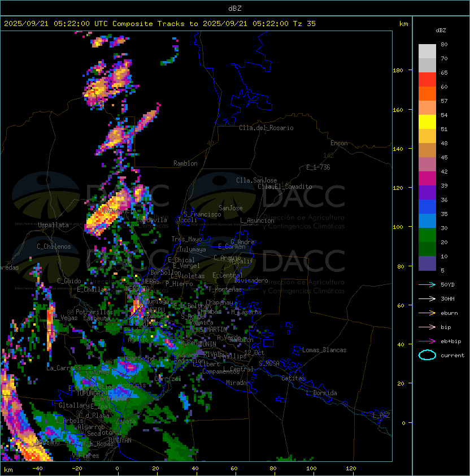Click the 'Tres_Mayo' map label
Viewport: 470px width, 476px height.
(186, 239)
